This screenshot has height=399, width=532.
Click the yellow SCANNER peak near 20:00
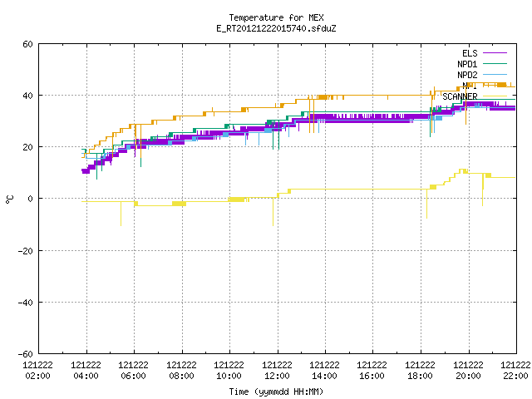click(463, 170)
